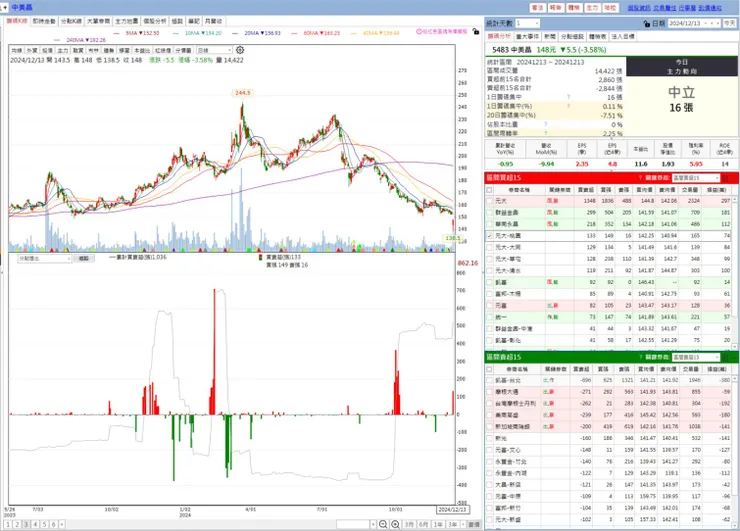Click the red 體檢 button in top bar
Image resolution: width=740 pixels, height=531 pixels.
(574, 8)
